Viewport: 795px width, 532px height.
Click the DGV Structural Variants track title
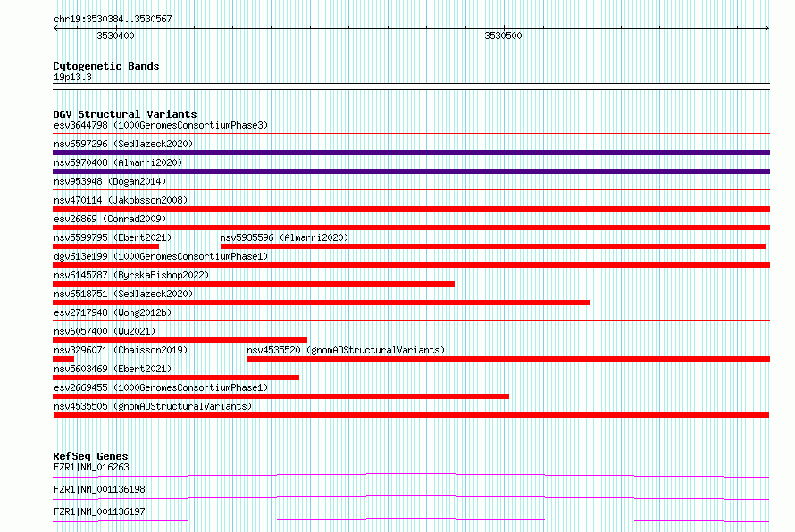click(x=125, y=114)
